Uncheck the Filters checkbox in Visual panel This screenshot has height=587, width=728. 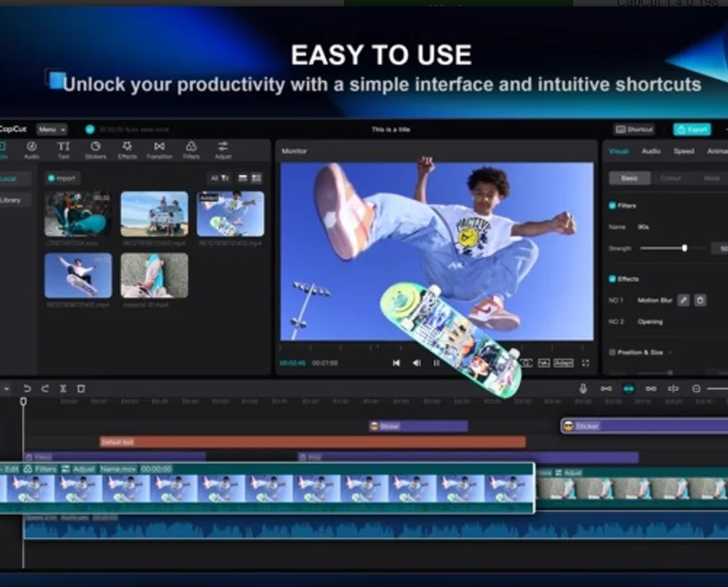(x=612, y=205)
